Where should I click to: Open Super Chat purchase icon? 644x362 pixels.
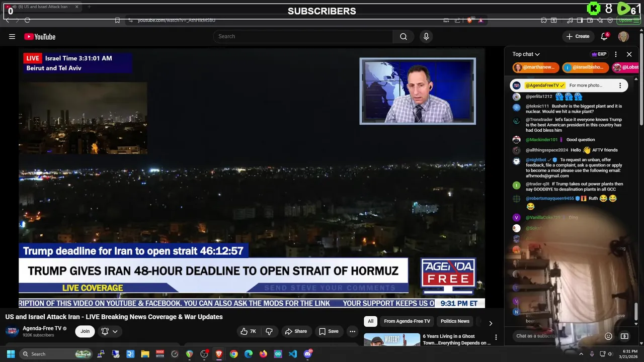[x=624, y=336]
